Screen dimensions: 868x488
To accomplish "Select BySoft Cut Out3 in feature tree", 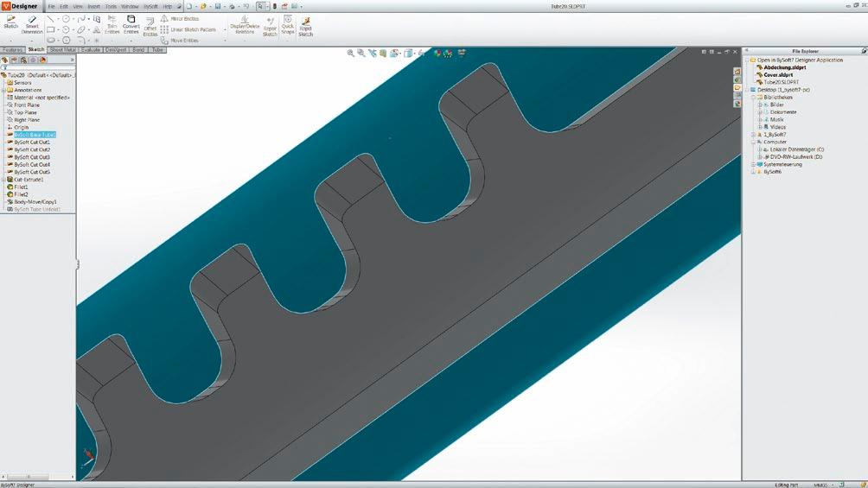I will click(31, 157).
